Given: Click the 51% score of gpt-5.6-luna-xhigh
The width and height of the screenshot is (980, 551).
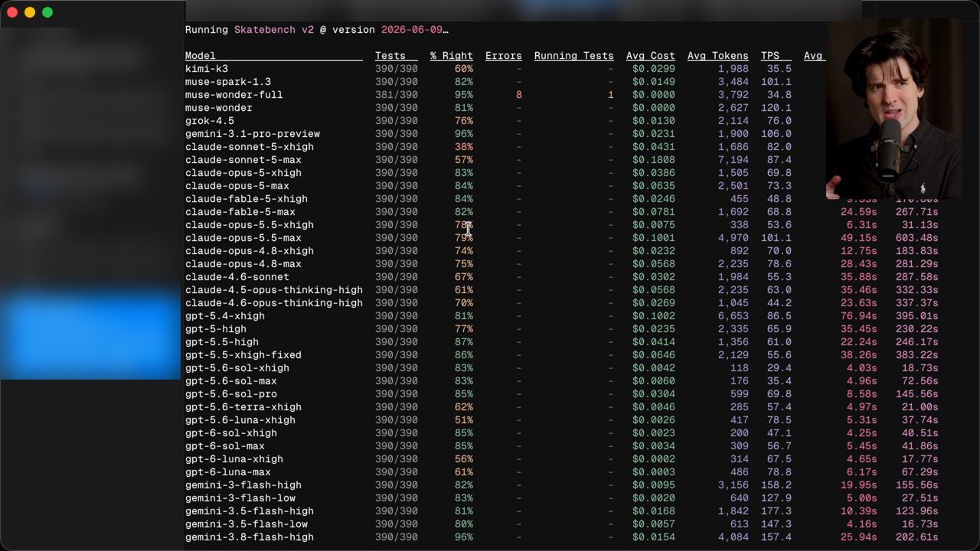Looking at the screenshot, I should (464, 420).
